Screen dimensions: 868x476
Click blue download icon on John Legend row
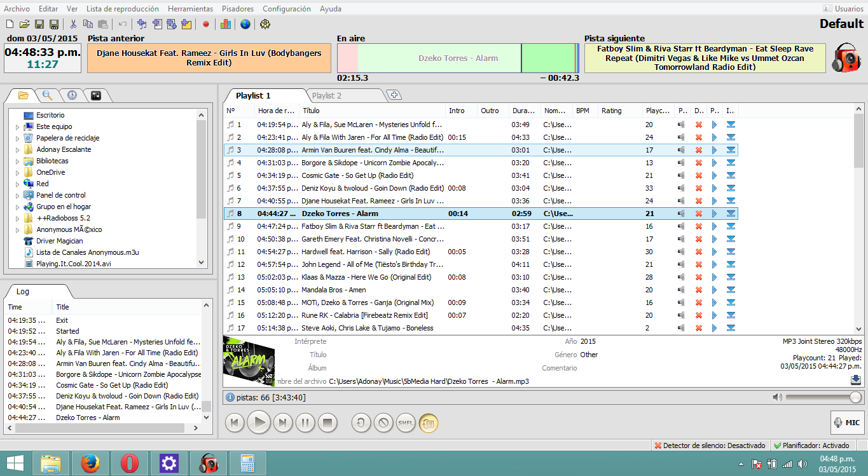pos(731,264)
